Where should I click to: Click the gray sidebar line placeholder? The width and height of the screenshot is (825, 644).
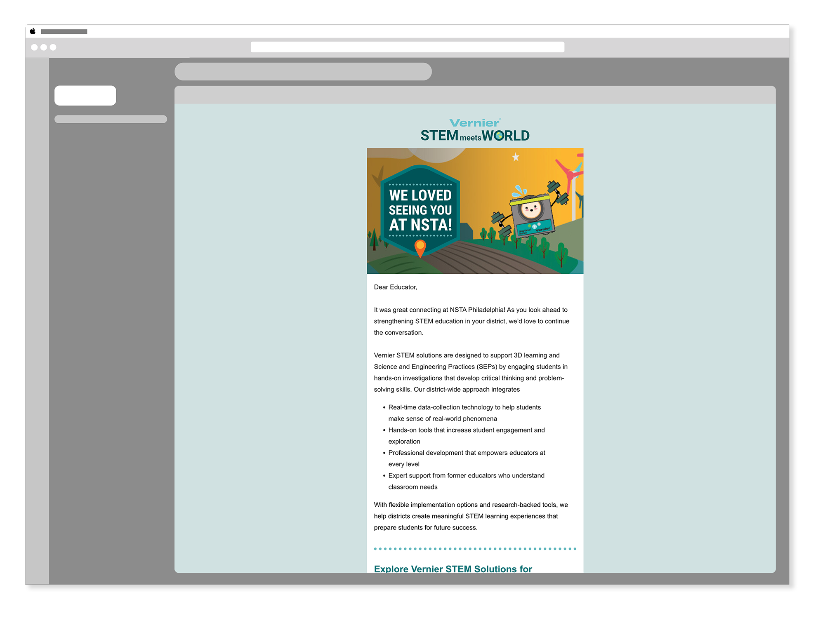point(111,119)
